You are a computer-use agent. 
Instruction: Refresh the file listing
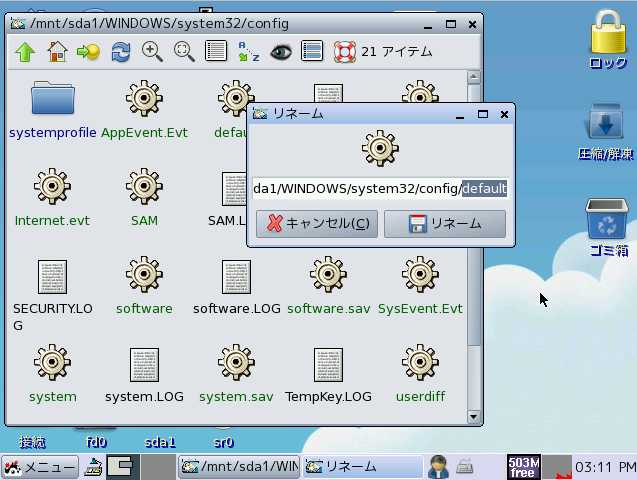(121, 51)
